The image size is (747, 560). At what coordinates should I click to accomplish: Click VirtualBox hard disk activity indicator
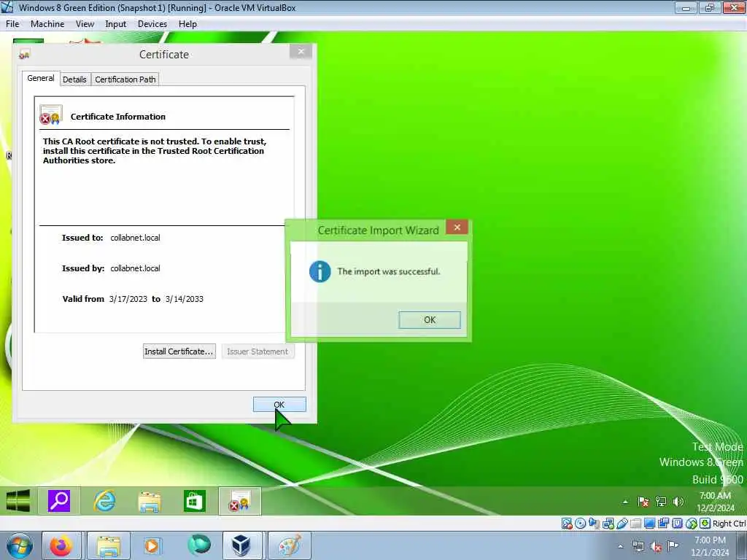(x=566, y=524)
